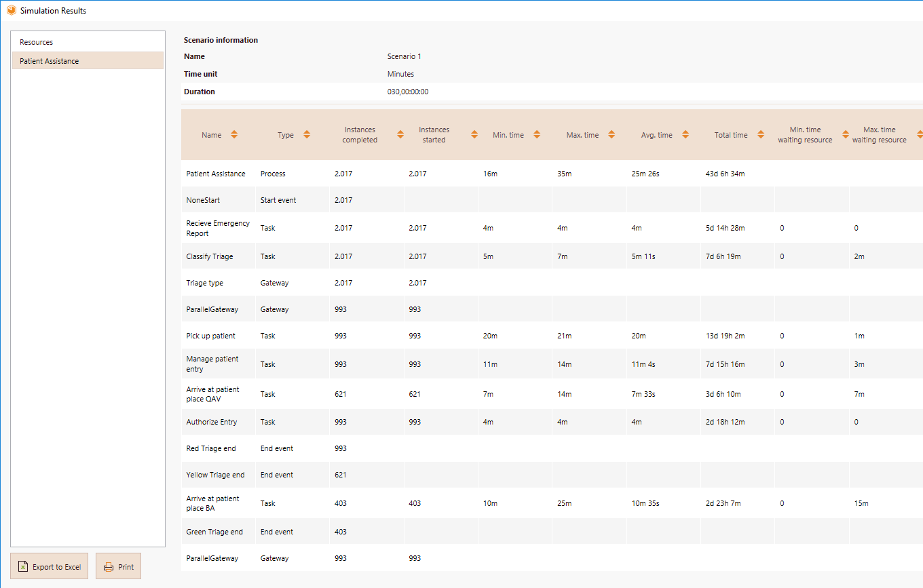Select Arrive at patient place BA row

552,503
